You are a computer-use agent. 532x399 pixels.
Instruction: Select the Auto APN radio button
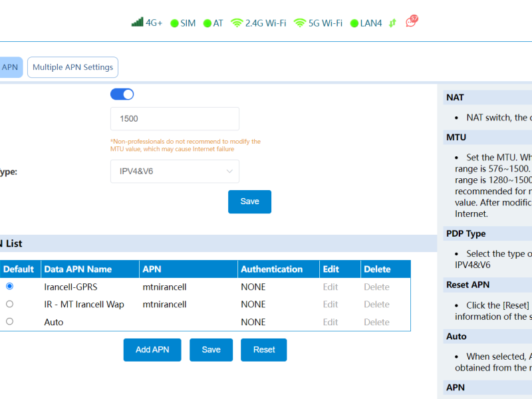pyautogui.click(x=9, y=321)
